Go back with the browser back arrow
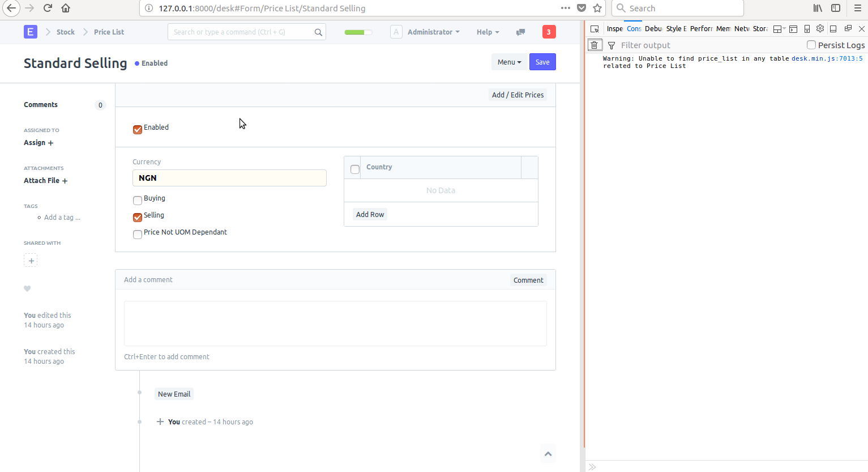This screenshot has height=472, width=868. pos(11,8)
